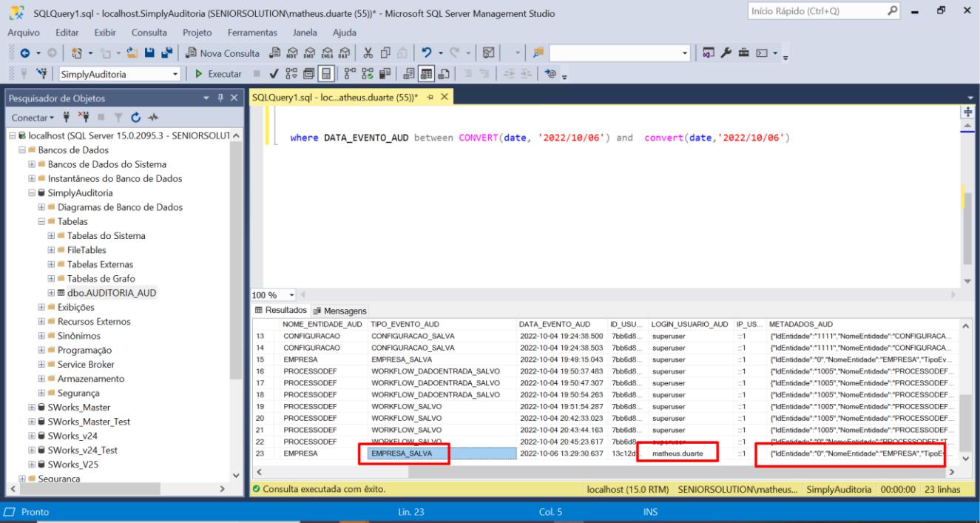Open the Consulta menu

tap(149, 33)
